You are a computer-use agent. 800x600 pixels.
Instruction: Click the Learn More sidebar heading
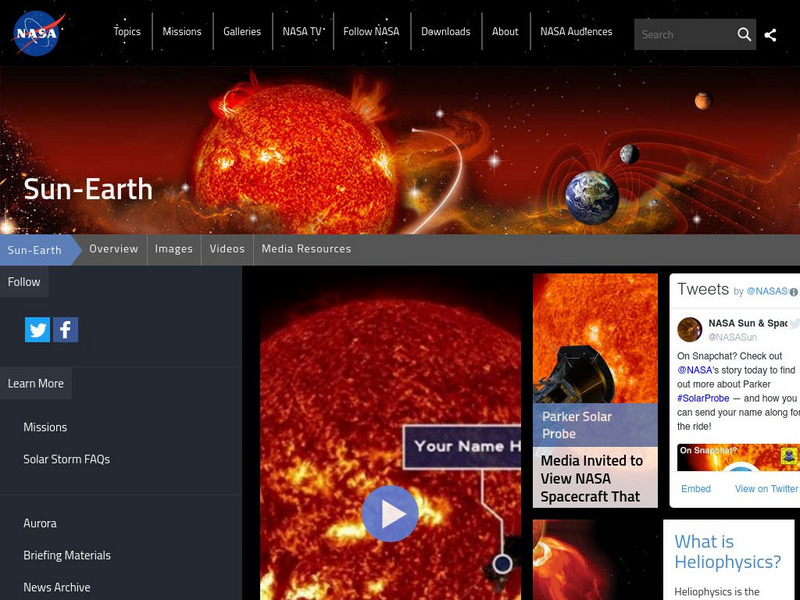point(36,383)
